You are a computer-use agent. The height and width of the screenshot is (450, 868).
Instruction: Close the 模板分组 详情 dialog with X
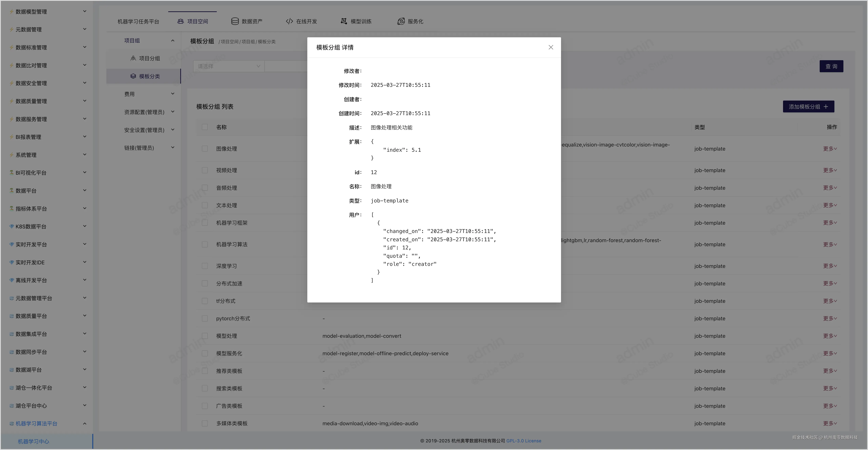(x=551, y=47)
